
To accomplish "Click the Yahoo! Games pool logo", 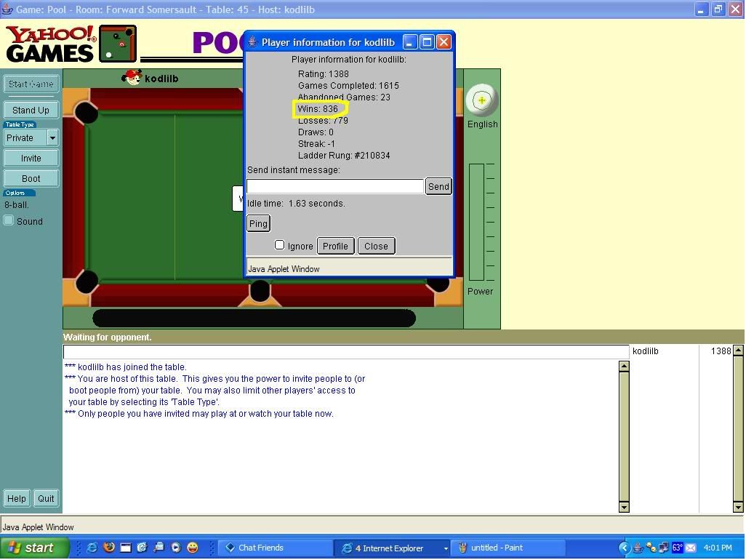I will coord(71,44).
